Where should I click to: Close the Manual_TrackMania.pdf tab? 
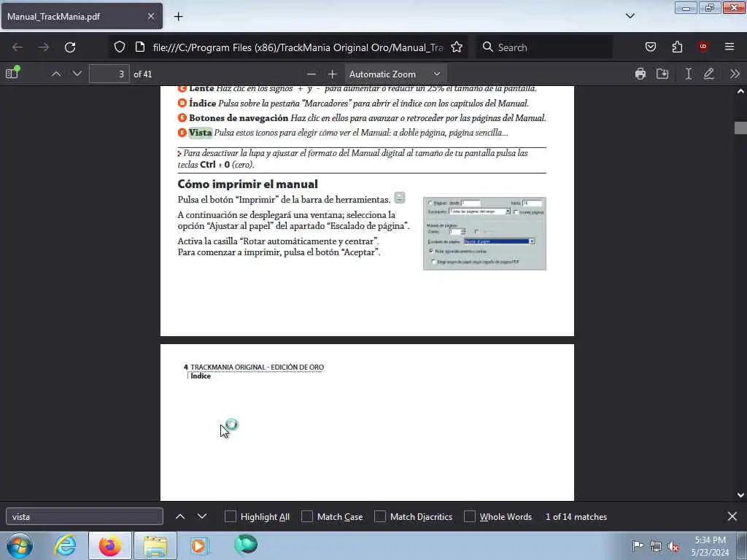click(150, 16)
